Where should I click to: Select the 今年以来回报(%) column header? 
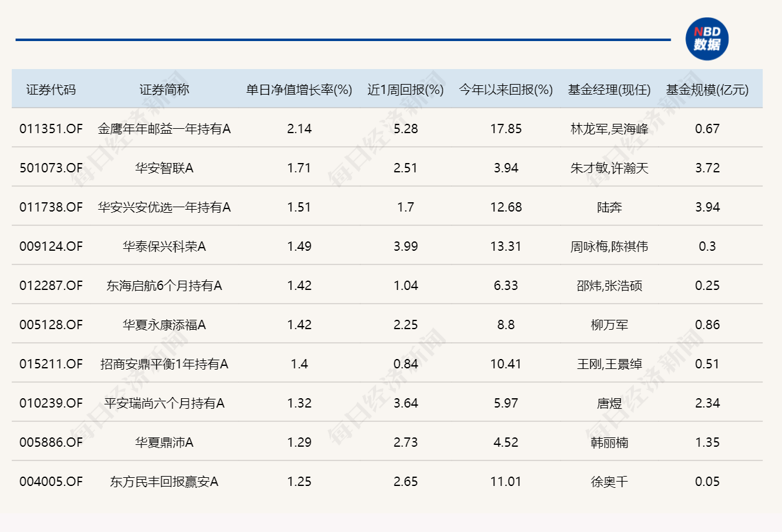(505, 88)
